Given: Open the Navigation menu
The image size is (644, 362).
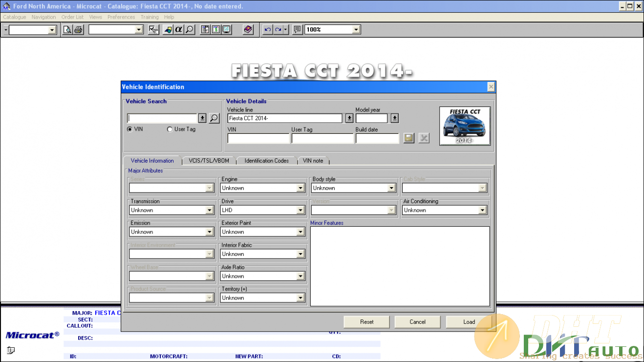Looking at the screenshot, I should pyautogui.click(x=44, y=17).
